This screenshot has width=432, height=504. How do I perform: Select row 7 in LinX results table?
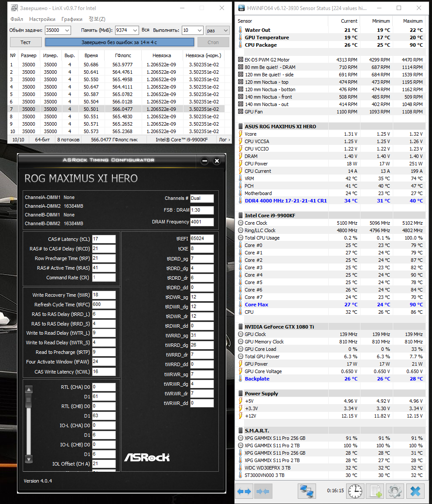click(116, 109)
